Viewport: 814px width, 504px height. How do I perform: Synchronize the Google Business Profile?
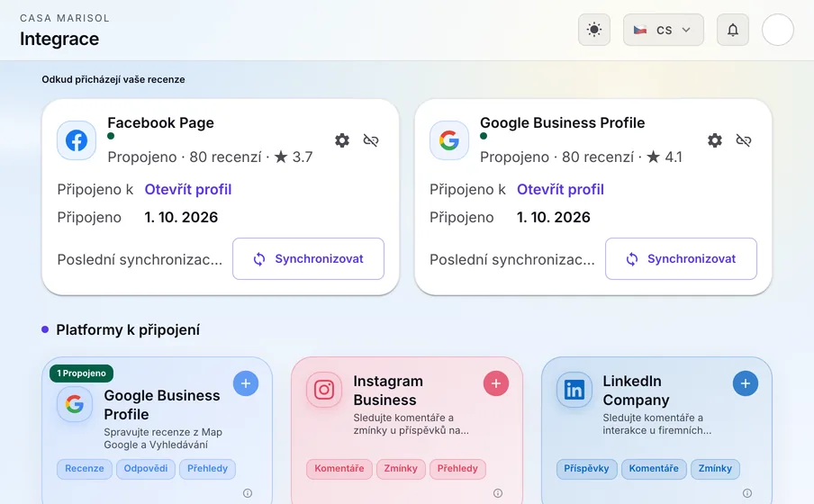(681, 258)
